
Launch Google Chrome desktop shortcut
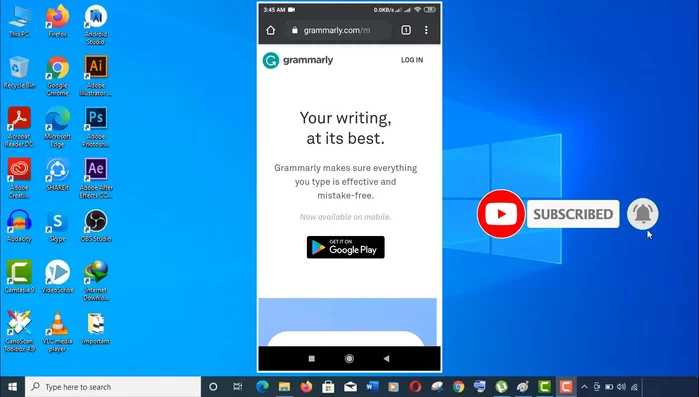[58, 76]
